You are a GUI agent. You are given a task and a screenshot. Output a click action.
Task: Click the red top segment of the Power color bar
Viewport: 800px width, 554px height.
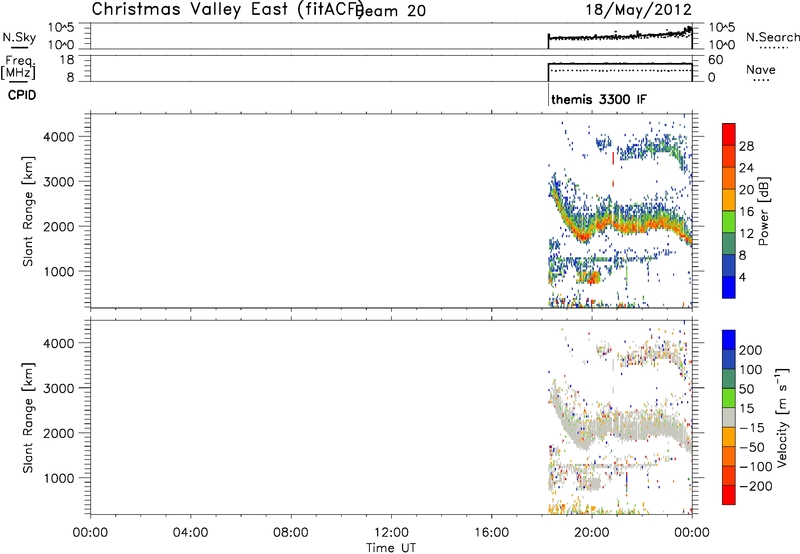729,134
